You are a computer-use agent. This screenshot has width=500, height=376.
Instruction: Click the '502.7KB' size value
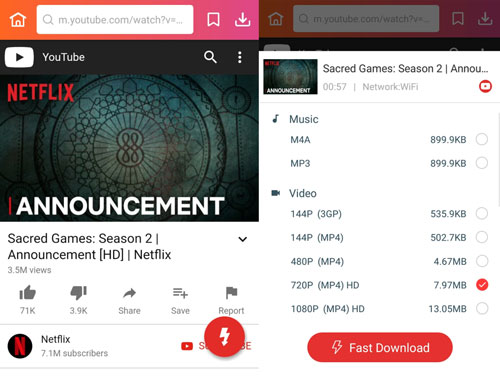(448, 238)
